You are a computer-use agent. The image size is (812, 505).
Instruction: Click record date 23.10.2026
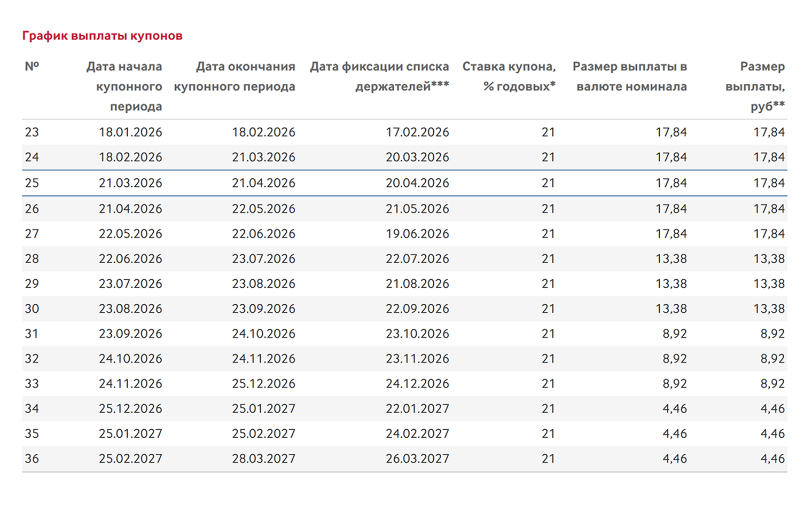click(x=417, y=334)
